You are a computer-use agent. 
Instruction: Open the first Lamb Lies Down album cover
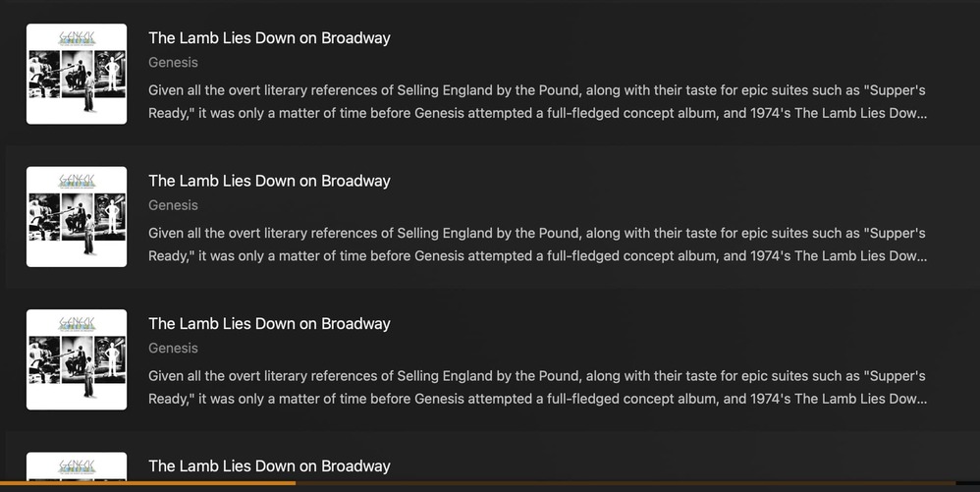pyautogui.click(x=77, y=74)
